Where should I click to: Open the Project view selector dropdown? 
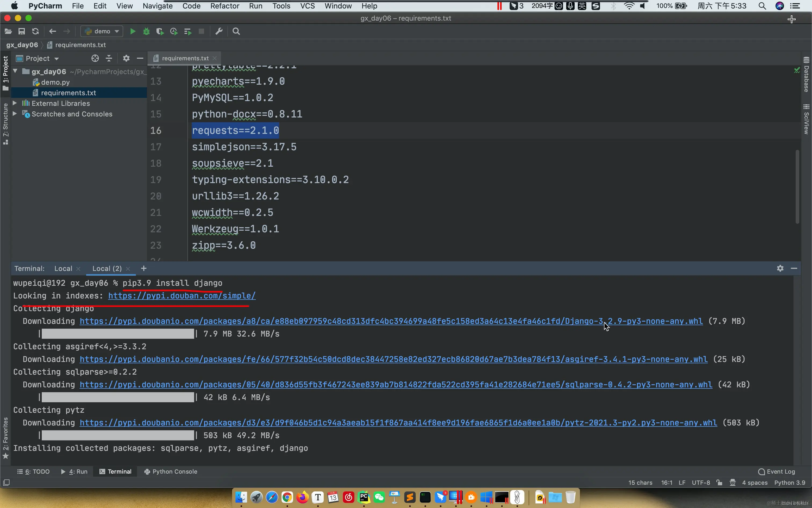click(x=38, y=58)
